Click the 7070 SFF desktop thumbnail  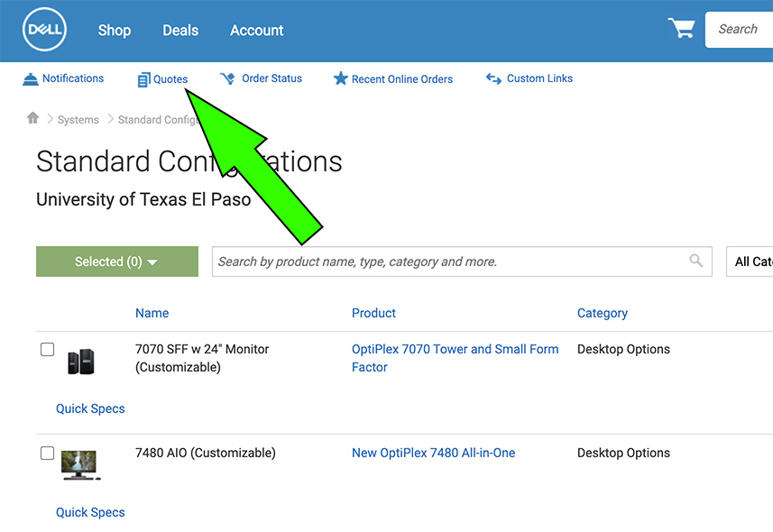[x=81, y=362]
